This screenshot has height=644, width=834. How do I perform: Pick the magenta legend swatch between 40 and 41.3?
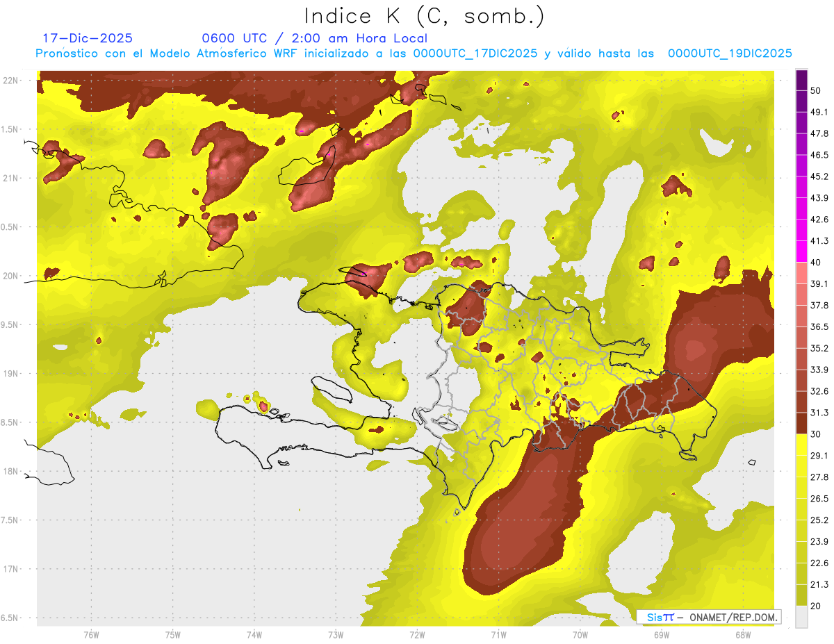point(801,251)
